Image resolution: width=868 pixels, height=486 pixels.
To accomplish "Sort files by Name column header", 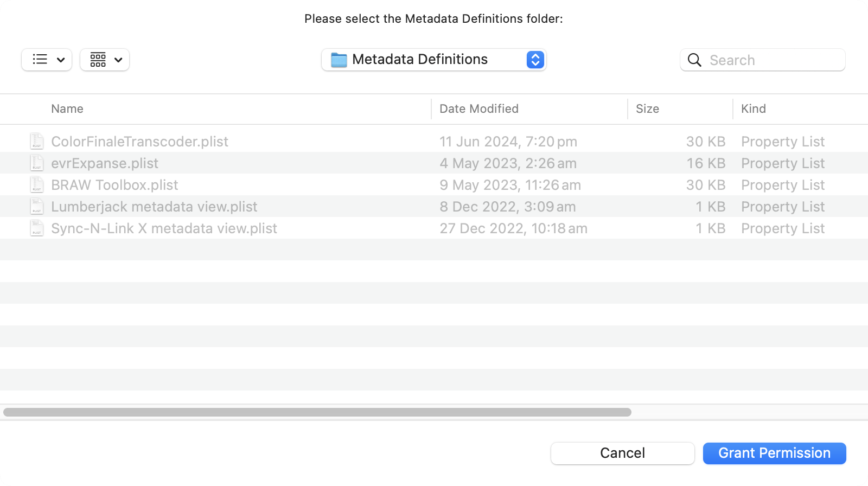I will (67, 108).
